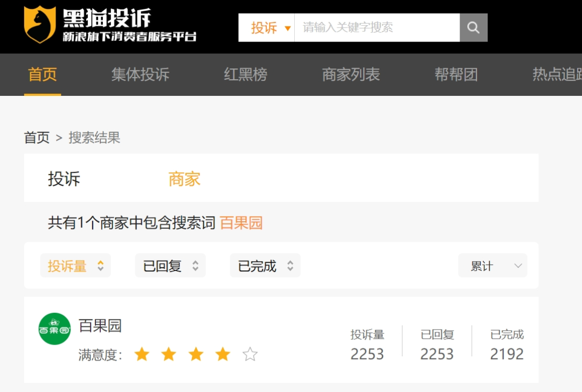
Task: Open the 投诉 search type dropdown
Action: tap(270, 28)
